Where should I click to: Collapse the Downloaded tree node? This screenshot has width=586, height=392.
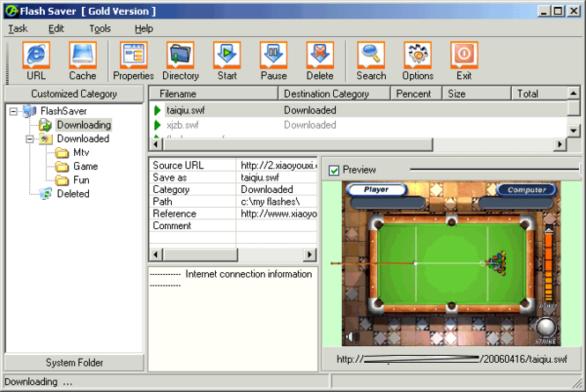pos(30,138)
